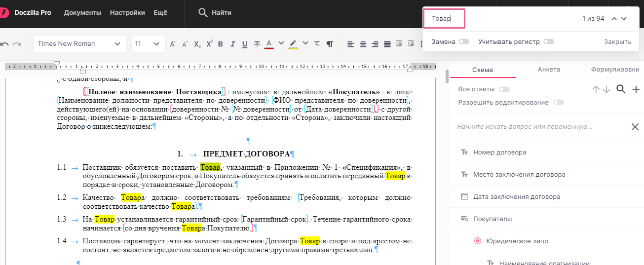The width and height of the screenshot is (644, 265).
Task: Toggle Разрешить редактирование switch
Action: 559,103
